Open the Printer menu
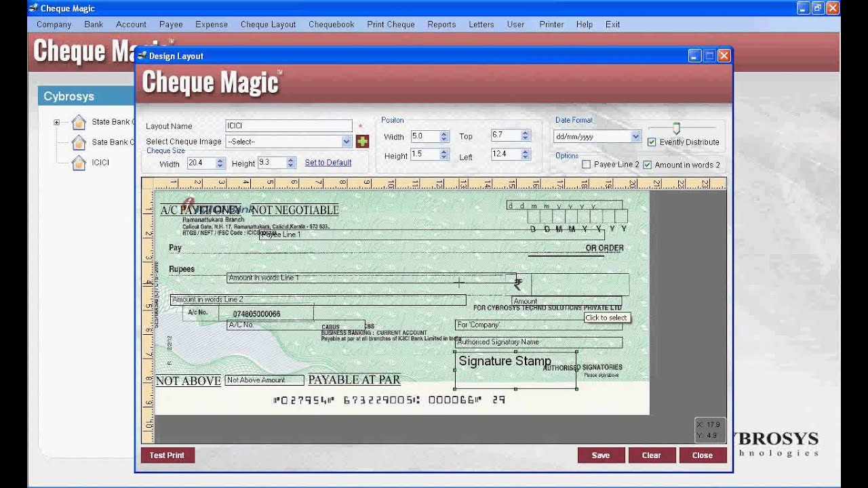 pyautogui.click(x=551, y=24)
